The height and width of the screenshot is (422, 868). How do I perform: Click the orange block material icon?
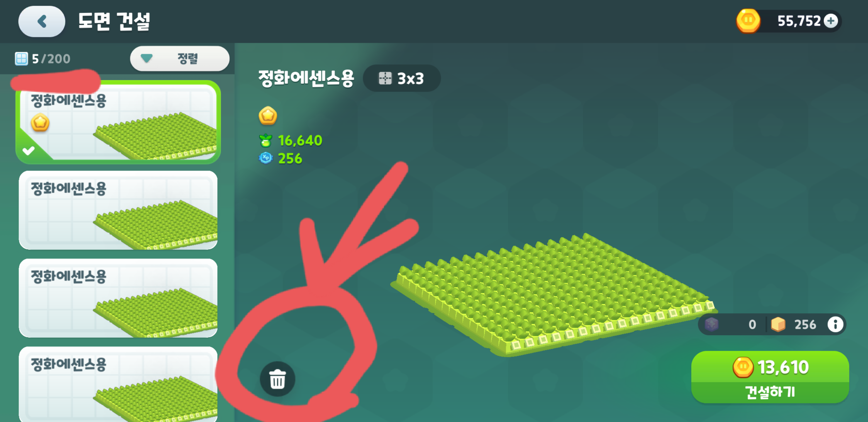(x=778, y=324)
